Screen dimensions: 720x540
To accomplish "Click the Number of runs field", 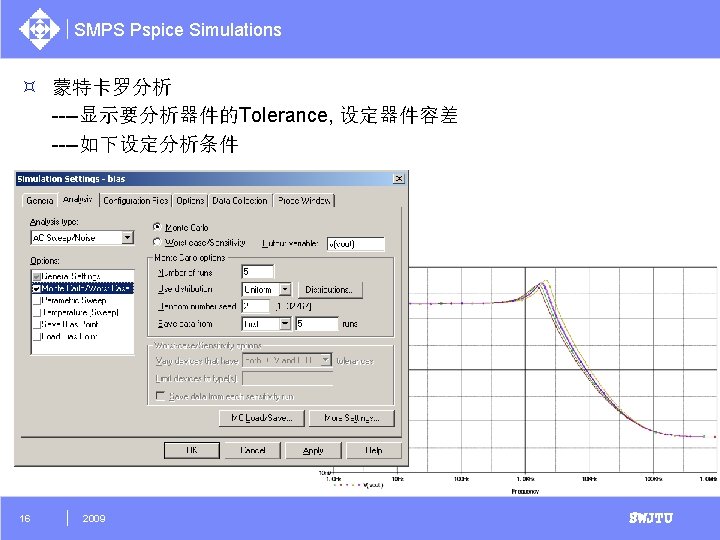I will [x=258, y=272].
